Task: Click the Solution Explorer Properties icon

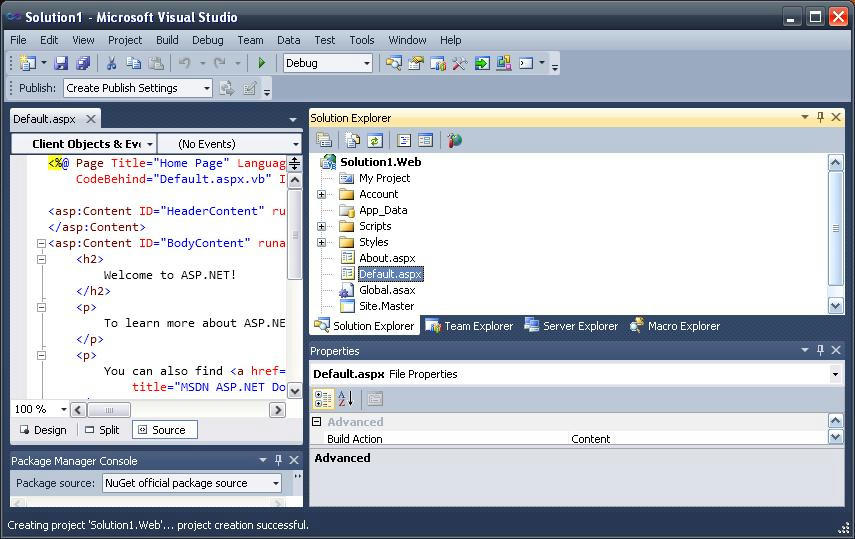Action: 324,141
